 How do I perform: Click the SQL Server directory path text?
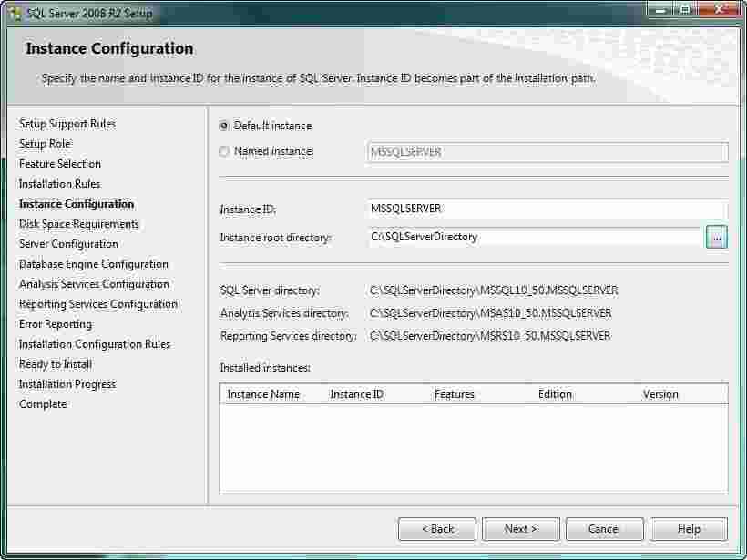[494, 290]
